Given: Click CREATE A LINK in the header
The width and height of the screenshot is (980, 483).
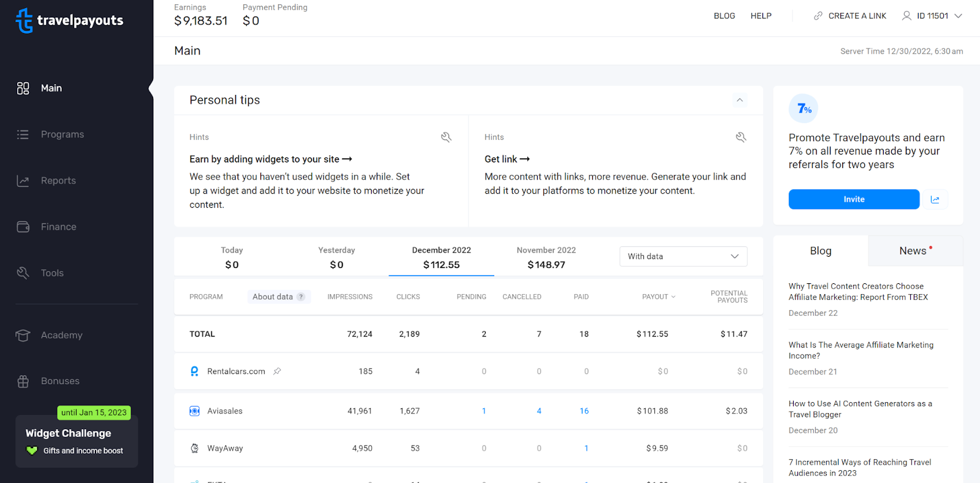Looking at the screenshot, I should (x=857, y=16).
